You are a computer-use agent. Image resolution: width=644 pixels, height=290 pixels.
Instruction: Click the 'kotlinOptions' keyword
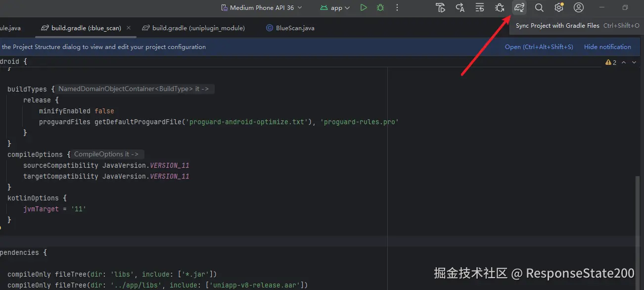pyautogui.click(x=33, y=198)
